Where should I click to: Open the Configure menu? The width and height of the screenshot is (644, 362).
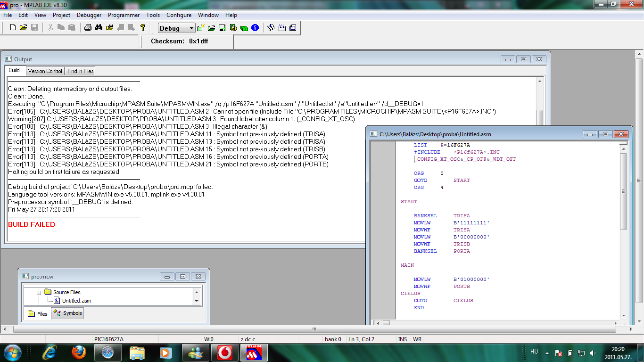pyautogui.click(x=179, y=15)
